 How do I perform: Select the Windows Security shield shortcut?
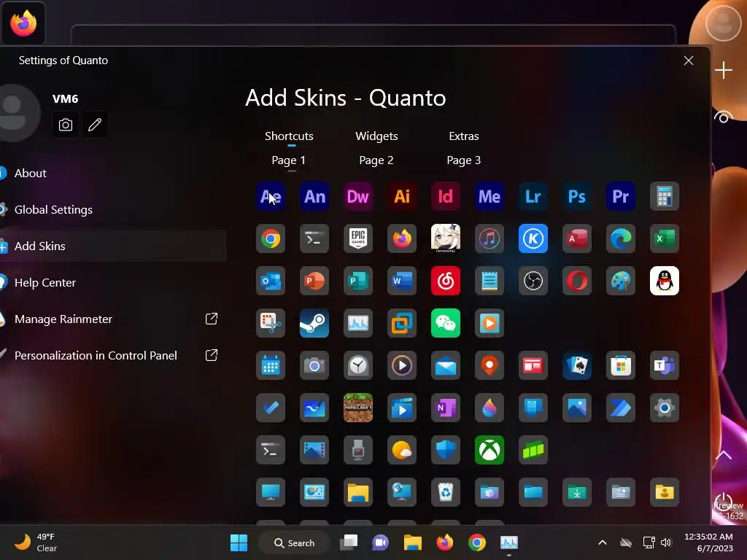click(x=446, y=450)
